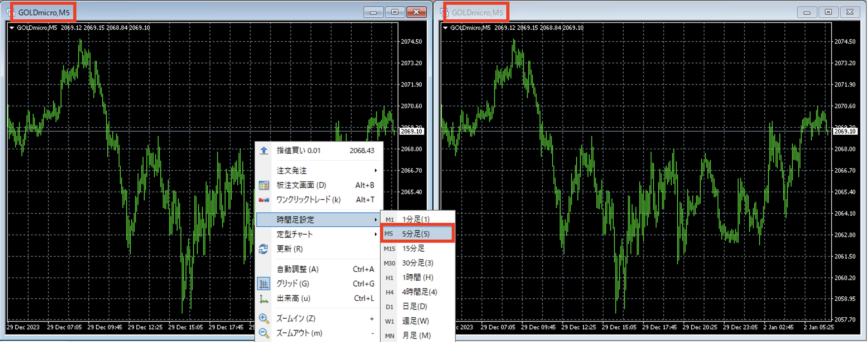
Task: Choose the D1 日足 timeframe
Action: pos(414,307)
